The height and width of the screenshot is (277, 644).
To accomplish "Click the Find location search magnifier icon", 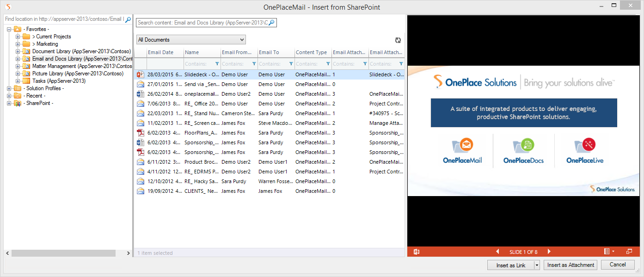I will pyautogui.click(x=128, y=19).
